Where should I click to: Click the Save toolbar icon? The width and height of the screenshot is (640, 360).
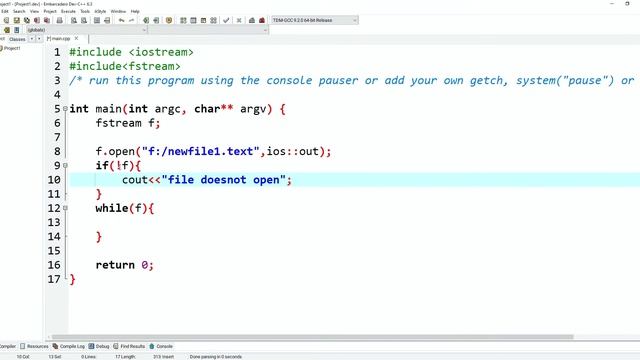point(27,20)
